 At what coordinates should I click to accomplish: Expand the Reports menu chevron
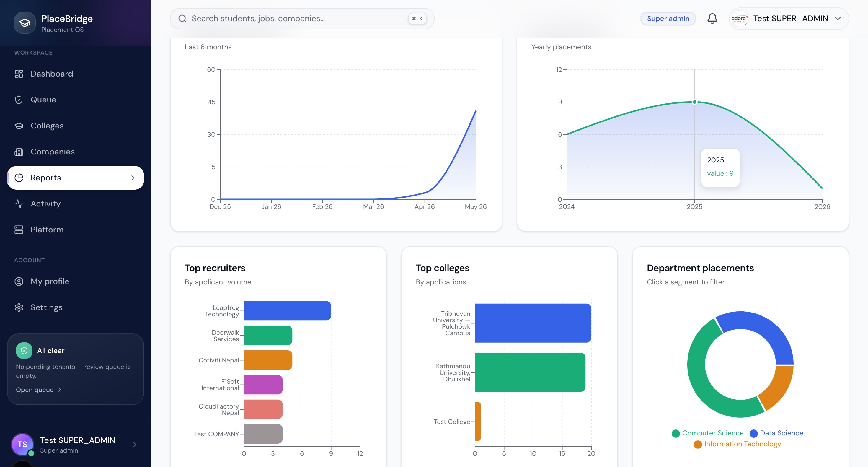point(133,178)
